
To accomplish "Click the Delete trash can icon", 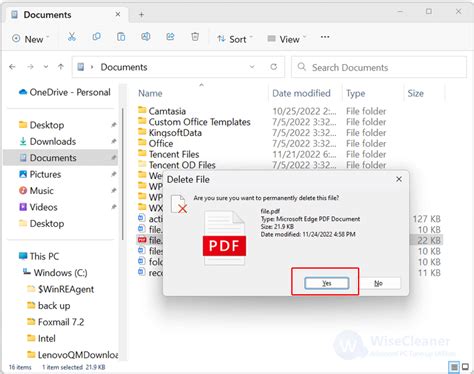I will click(195, 37).
